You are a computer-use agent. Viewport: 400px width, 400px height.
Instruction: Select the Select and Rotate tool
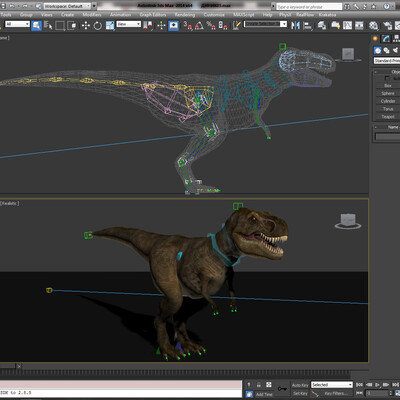(97, 25)
